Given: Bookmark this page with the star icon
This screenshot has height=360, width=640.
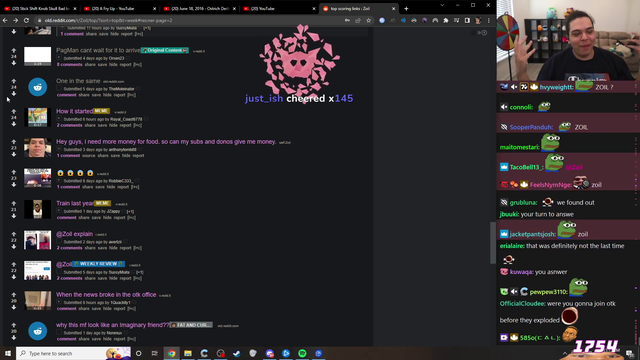Looking at the screenshot, I should coord(369,20).
